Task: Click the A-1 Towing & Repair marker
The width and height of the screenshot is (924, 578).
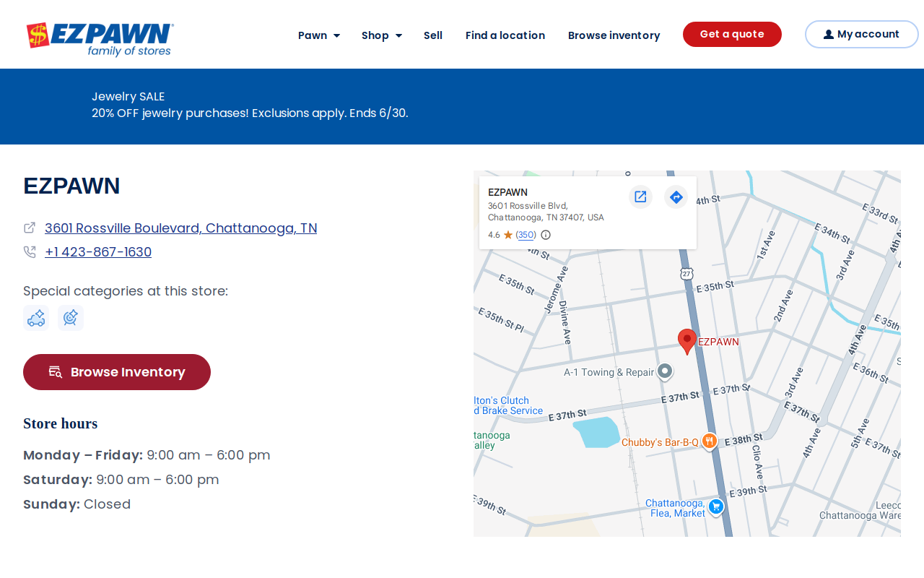Action: click(665, 371)
